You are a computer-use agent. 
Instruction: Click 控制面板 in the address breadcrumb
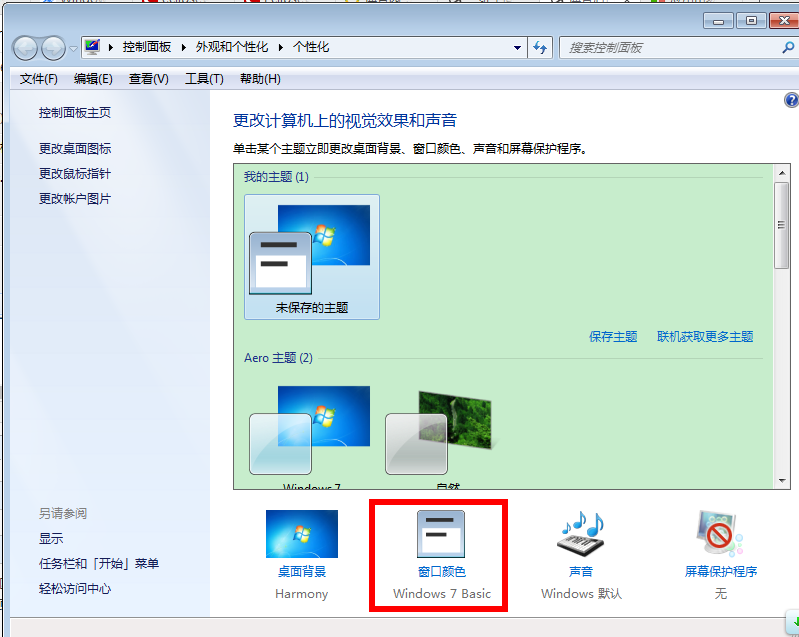[147, 47]
